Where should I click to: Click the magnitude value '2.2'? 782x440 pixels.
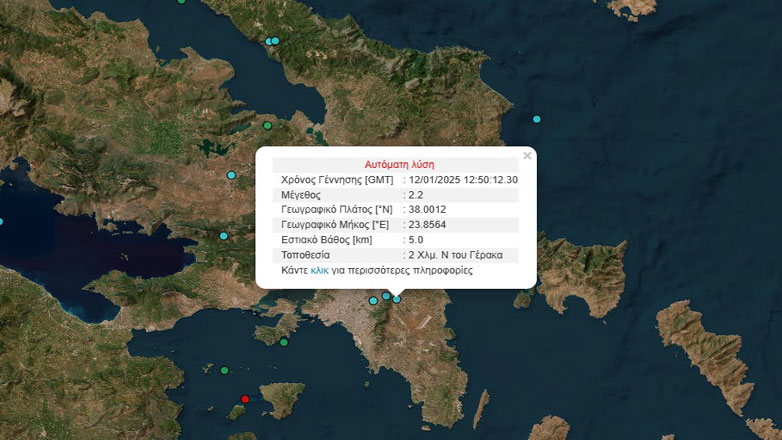pyautogui.click(x=416, y=195)
